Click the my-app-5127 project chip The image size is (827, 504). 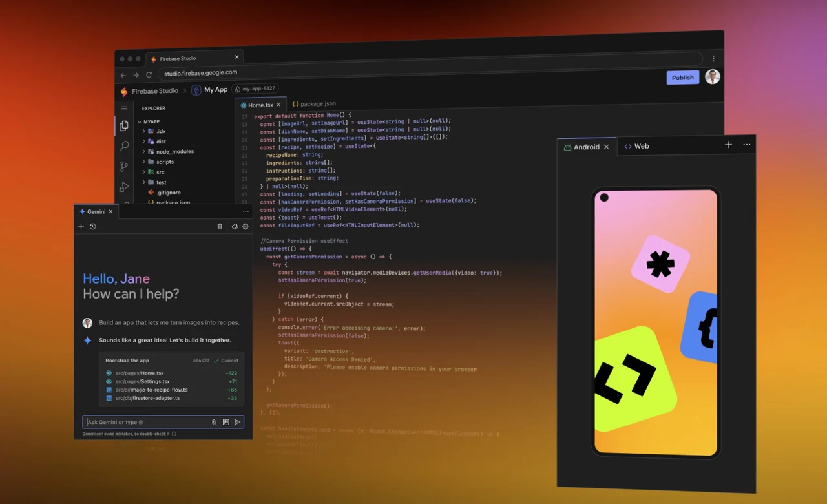click(255, 89)
